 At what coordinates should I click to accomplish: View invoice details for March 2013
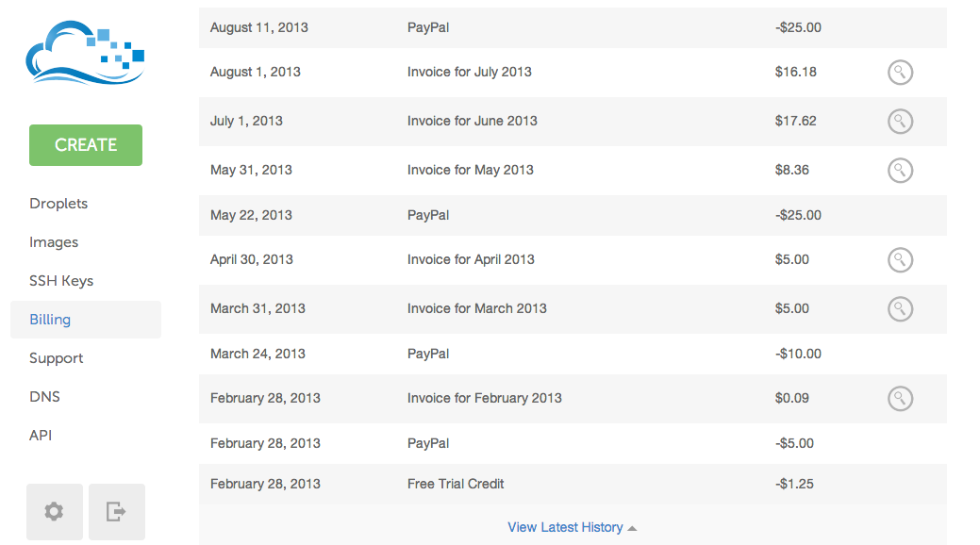900,308
